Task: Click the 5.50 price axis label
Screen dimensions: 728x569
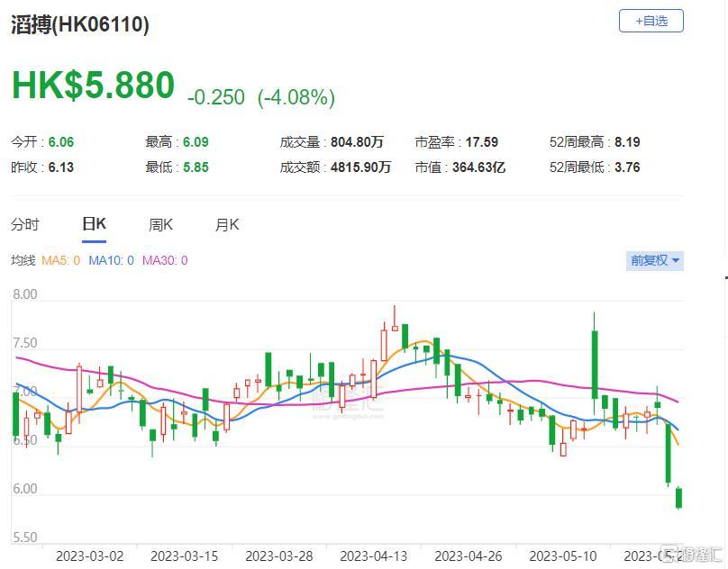Action: pyautogui.click(x=25, y=537)
